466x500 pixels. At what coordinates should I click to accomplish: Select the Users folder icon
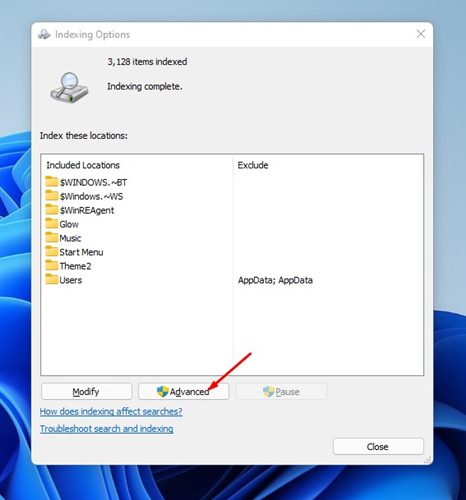tap(52, 280)
